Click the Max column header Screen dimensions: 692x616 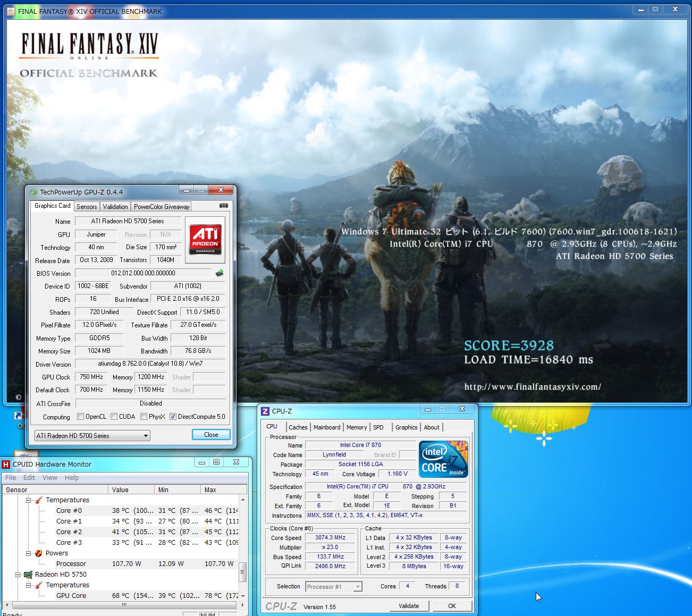coord(224,490)
